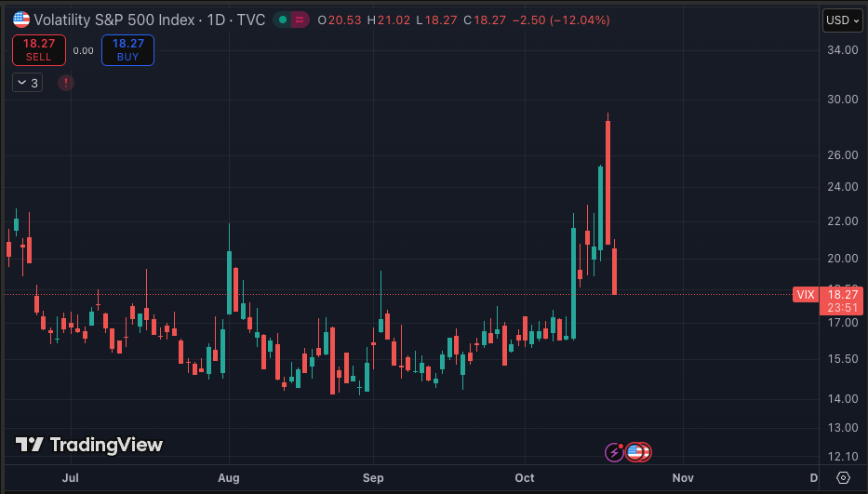Click the Aug label on time axis
The image size is (868, 494).
[x=229, y=477]
